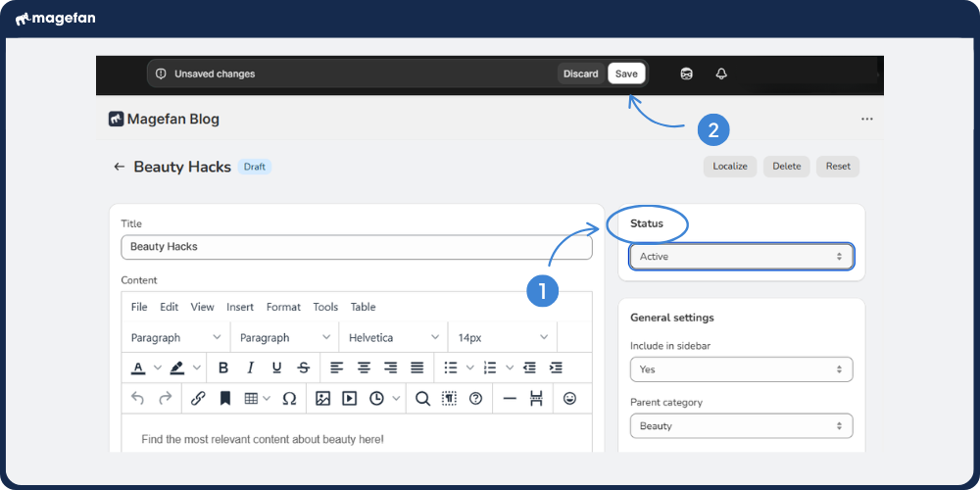Open the Format menu

pos(283,307)
